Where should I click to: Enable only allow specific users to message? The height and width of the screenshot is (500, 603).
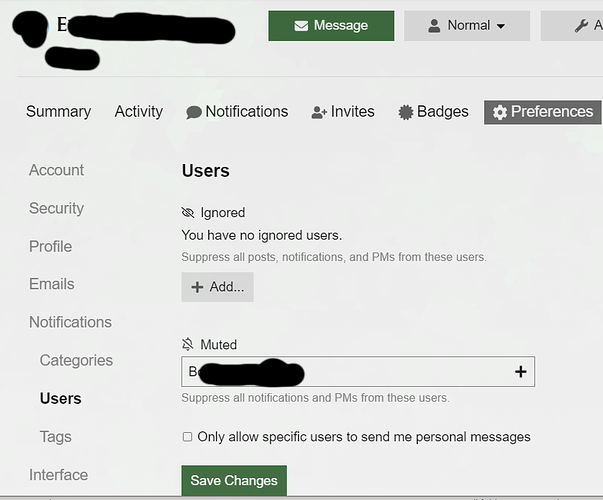[187, 437]
